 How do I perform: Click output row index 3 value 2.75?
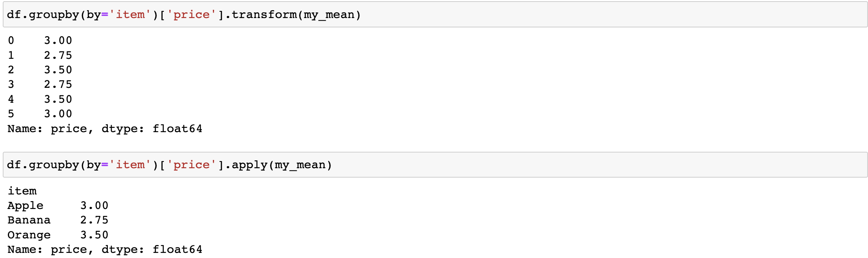click(x=58, y=85)
